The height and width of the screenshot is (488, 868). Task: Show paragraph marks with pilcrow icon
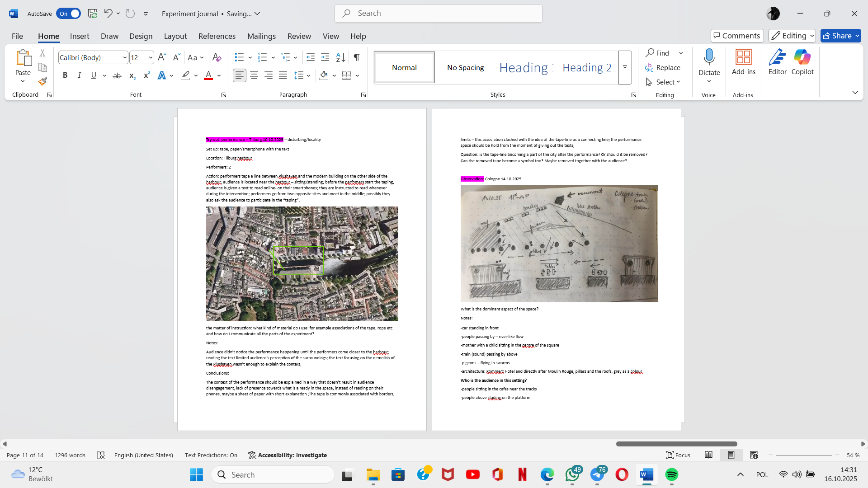click(357, 57)
